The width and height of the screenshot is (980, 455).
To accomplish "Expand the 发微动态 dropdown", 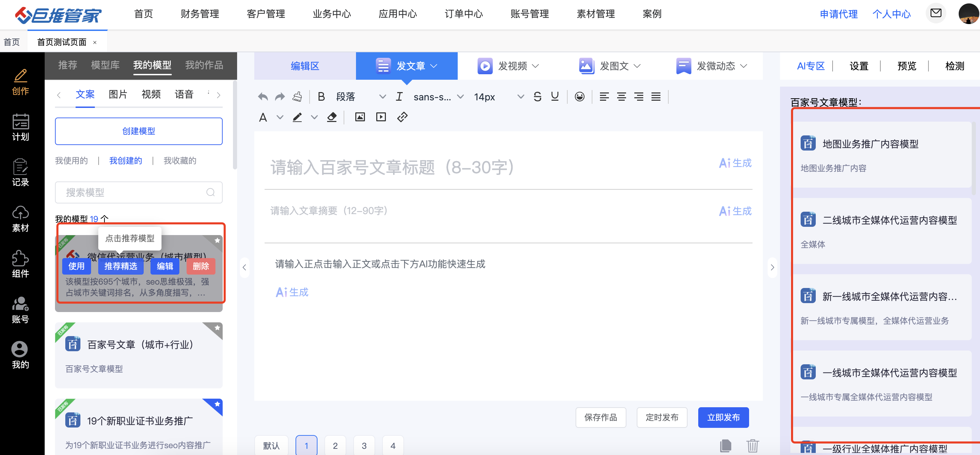I will pos(743,66).
